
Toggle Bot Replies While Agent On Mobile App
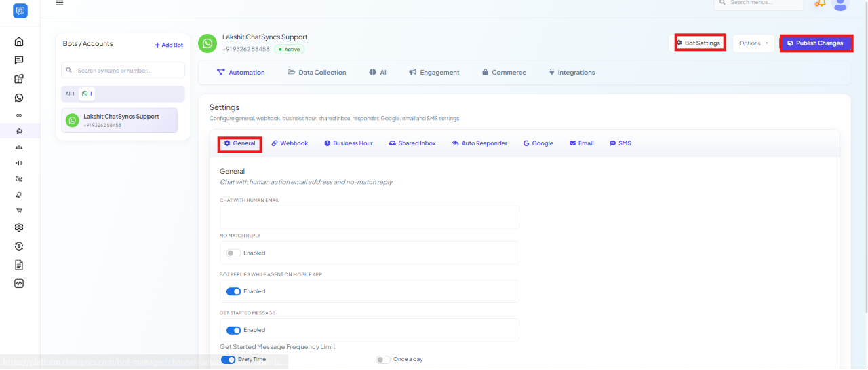(233, 291)
